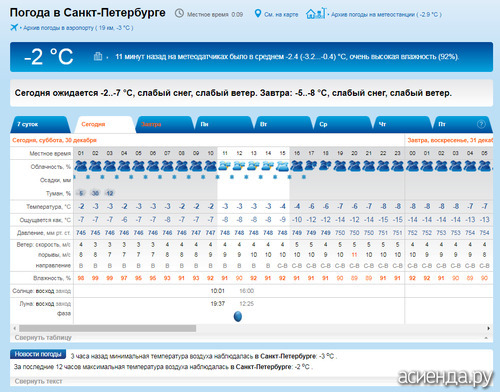Click sunrise time 10:01
The width and height of the screenshot is (500, 392).
coord(218,291)
